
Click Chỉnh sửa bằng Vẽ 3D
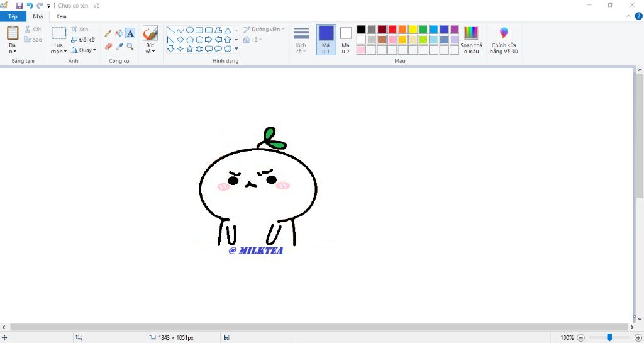[x=504, y=40]
